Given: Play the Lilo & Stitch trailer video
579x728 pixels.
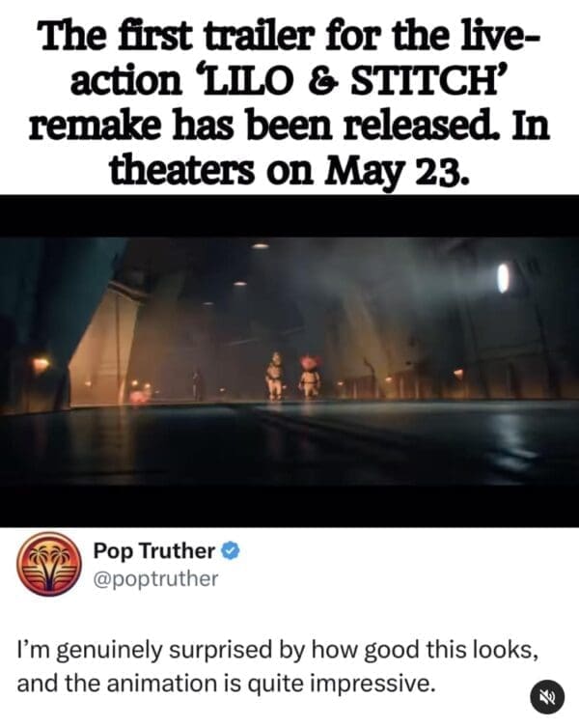Looking at the screenshot, I should (x=289, y=361).
